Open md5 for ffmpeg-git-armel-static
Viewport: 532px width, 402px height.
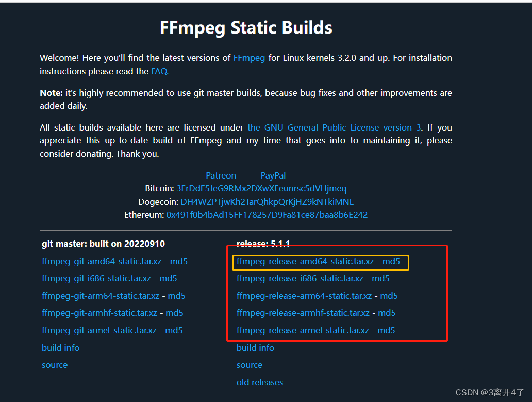point(174,330)
